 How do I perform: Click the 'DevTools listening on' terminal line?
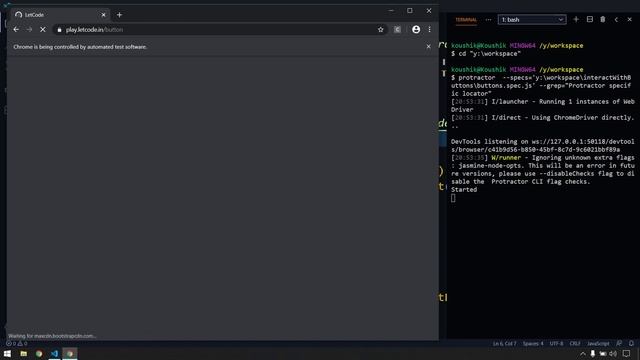pyautogui.click(x=542, y=145)
